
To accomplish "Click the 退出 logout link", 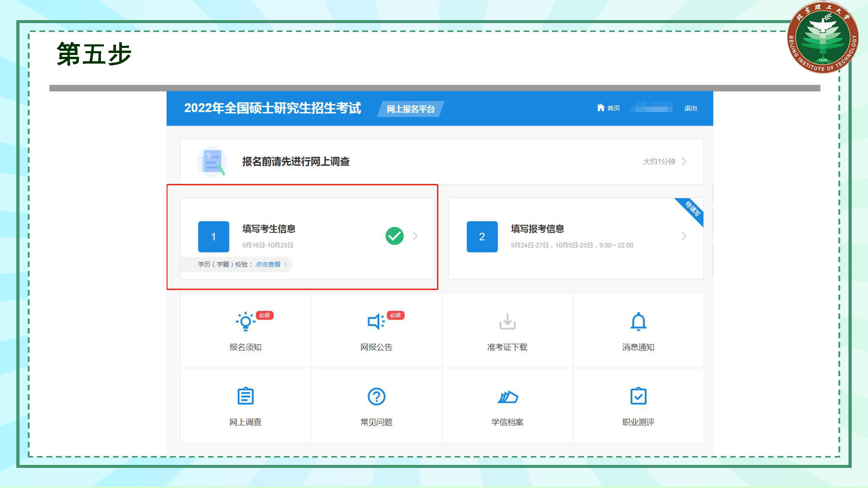I will point(690,108).
